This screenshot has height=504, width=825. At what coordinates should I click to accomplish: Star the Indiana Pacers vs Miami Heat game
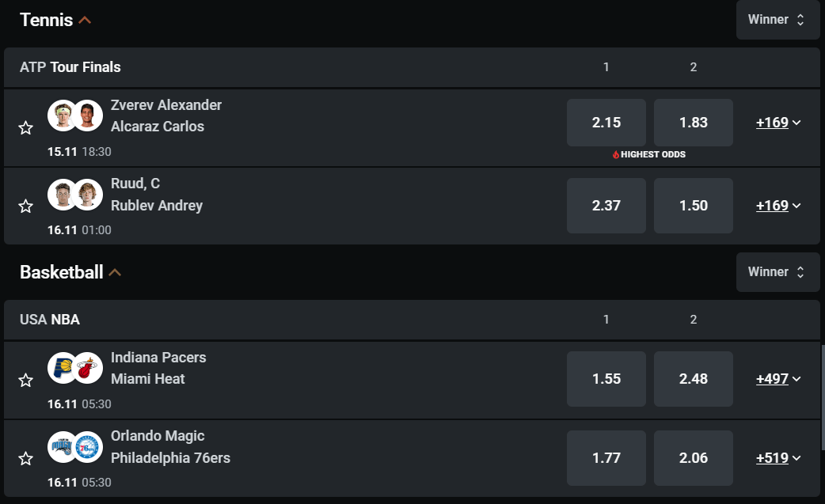(25, 381)
